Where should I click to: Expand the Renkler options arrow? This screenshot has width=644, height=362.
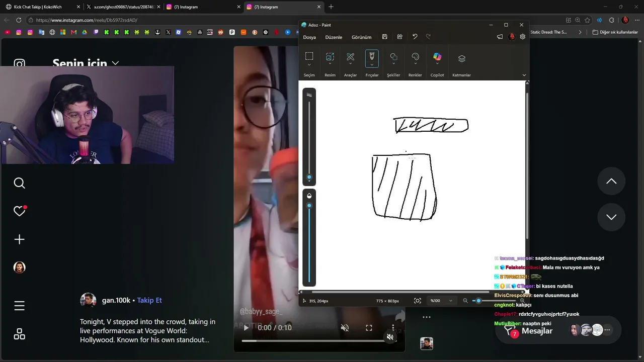(x=415, y=65)
